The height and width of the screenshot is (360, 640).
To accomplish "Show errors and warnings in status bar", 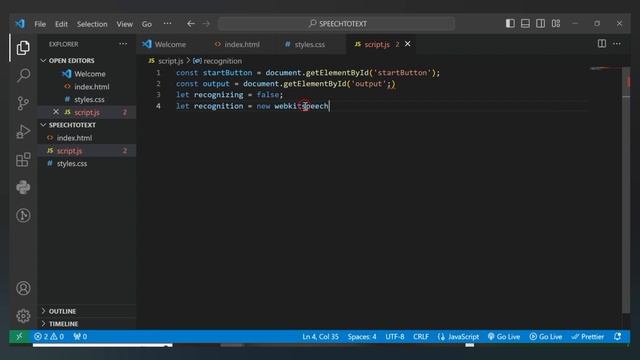I will [x=49, y=336].
